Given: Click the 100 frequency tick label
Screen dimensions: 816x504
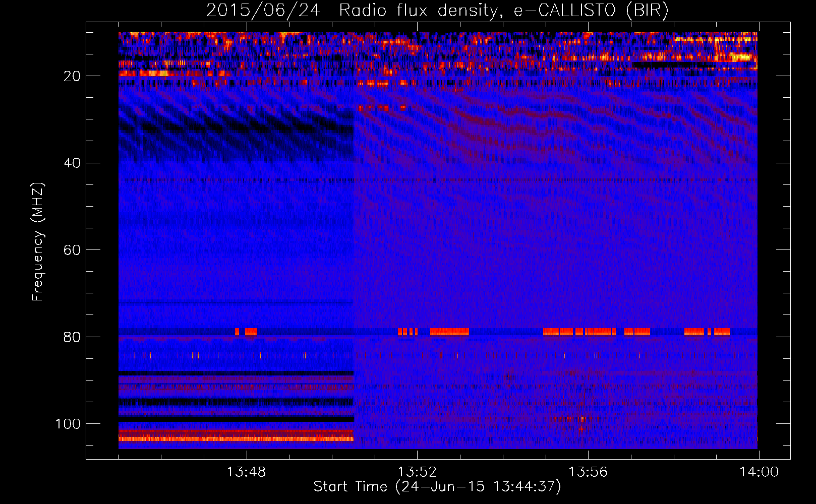Looking at the screenshot, I should pos(68,424).
